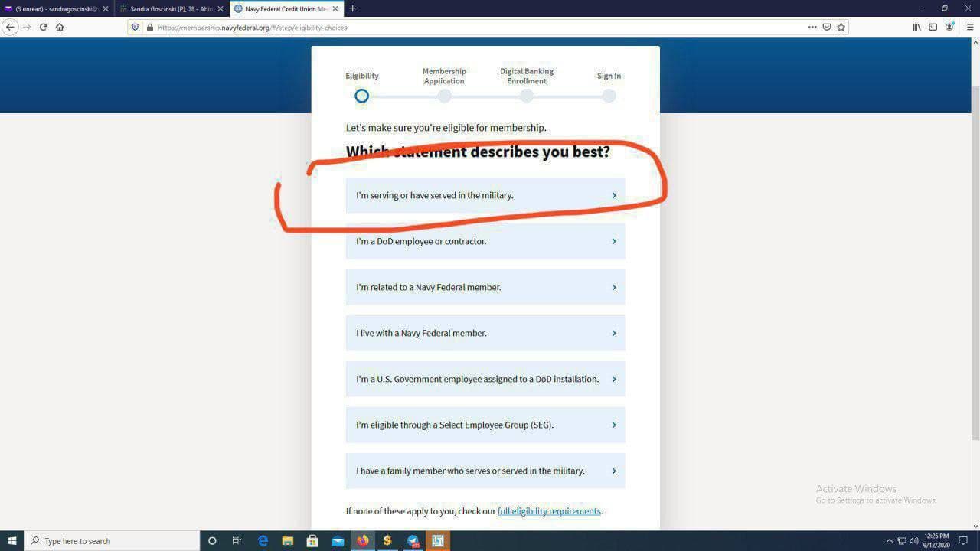
Task: Open Microsoft Edge from the taskbar
Action: click(x=263, y=541)
